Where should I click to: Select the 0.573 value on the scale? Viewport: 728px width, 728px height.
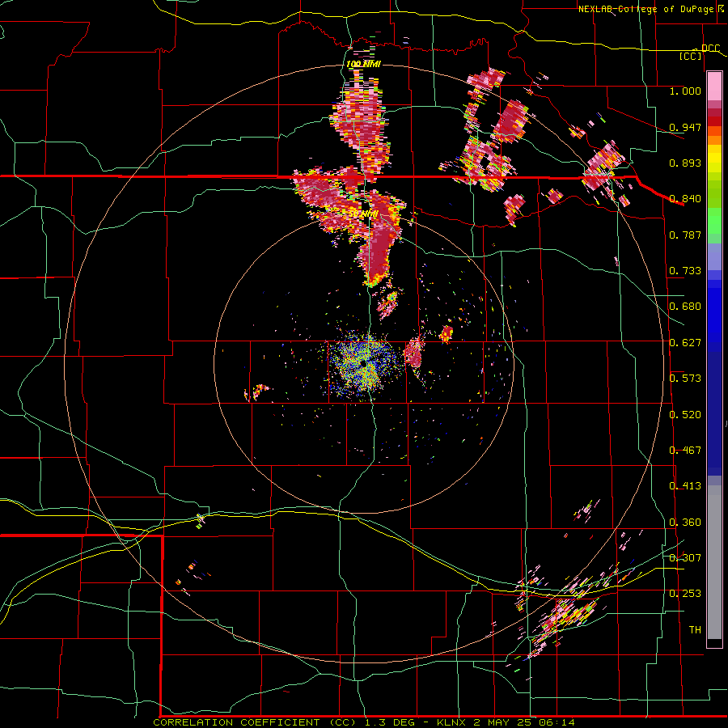(x=685, y=379)
